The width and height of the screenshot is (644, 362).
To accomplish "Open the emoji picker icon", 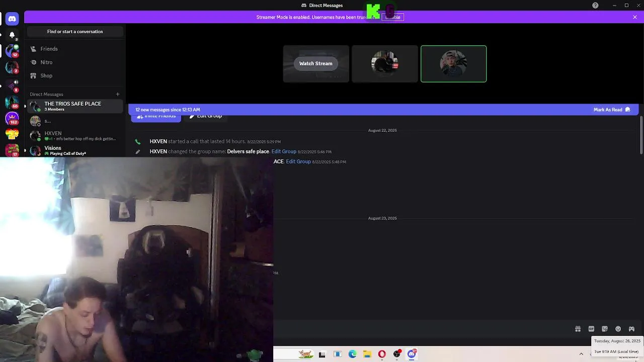I will (x=618, y=329).
